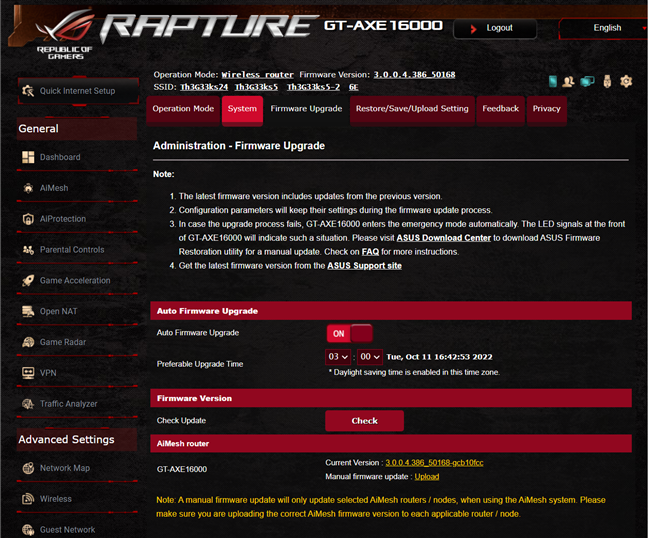Open the Privacy tab
This screenshot has height=538, width=648.
coord(546,109)
